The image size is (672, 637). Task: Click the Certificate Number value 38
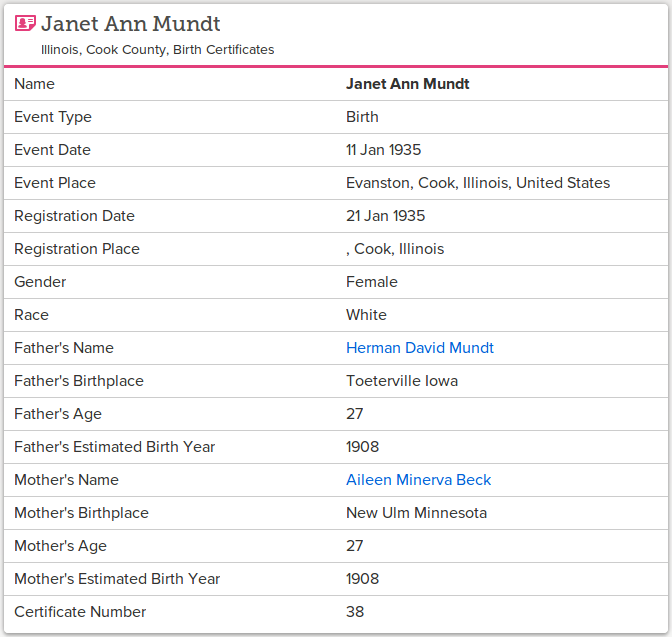coord(355,612)
